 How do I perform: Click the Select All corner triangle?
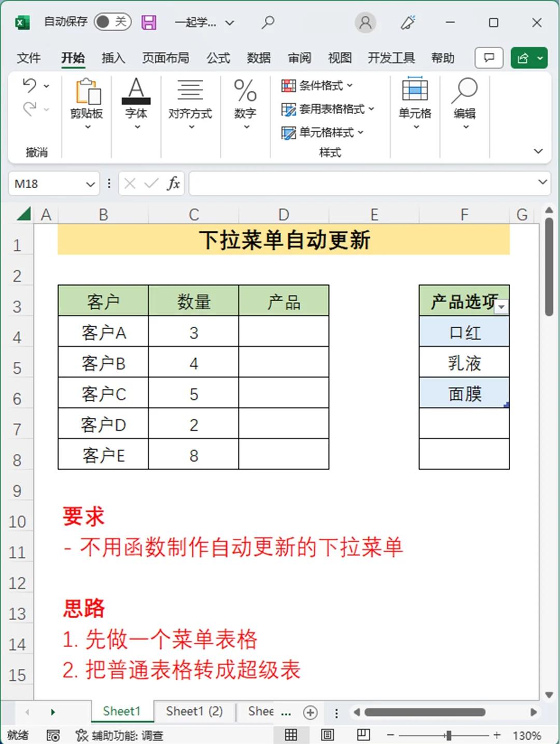[x=23, y=214]
